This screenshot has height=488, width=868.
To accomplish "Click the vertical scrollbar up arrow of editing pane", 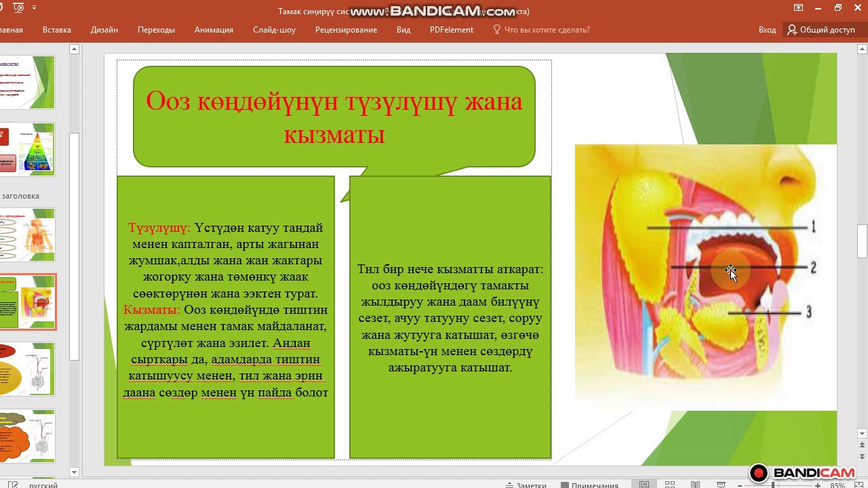I will [863, 49].
